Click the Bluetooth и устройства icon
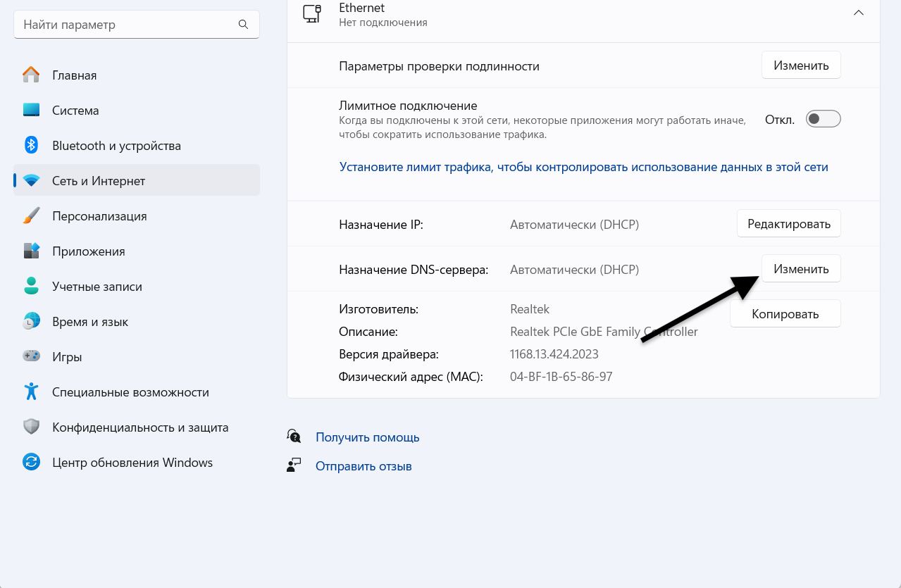 tap(31, 145)
